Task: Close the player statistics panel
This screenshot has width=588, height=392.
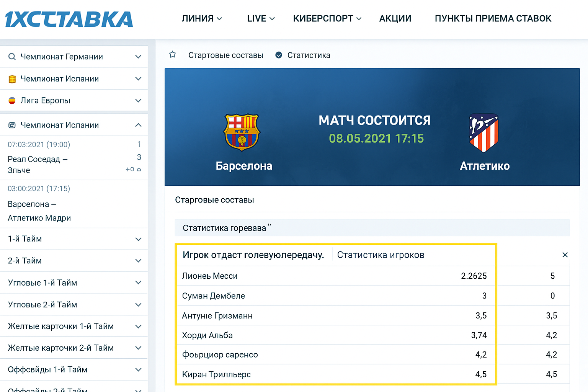Action: coord(565,255)
